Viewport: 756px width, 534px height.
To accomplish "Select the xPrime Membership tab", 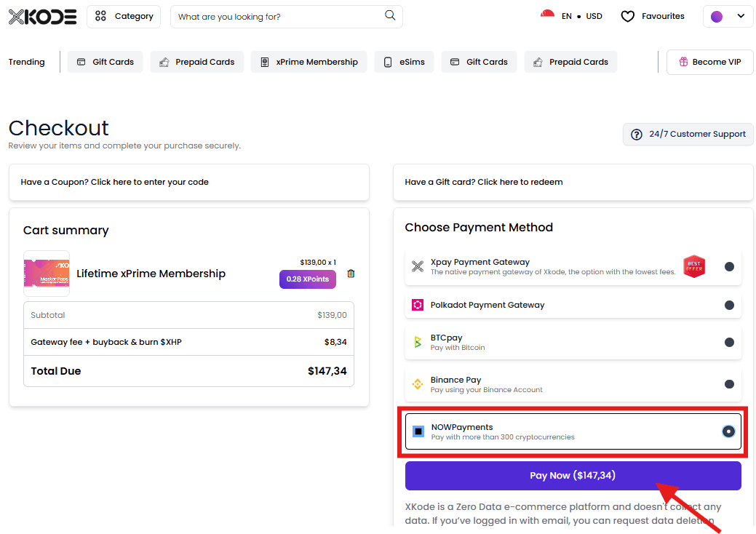I will pyautogui.click(x=309, y=62).
